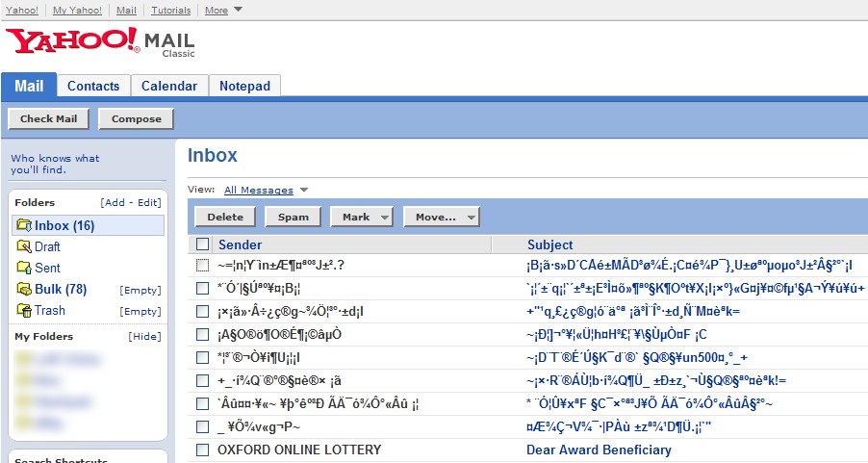Open the Notepad tab
Screen dimensions: 868x463
244,86
